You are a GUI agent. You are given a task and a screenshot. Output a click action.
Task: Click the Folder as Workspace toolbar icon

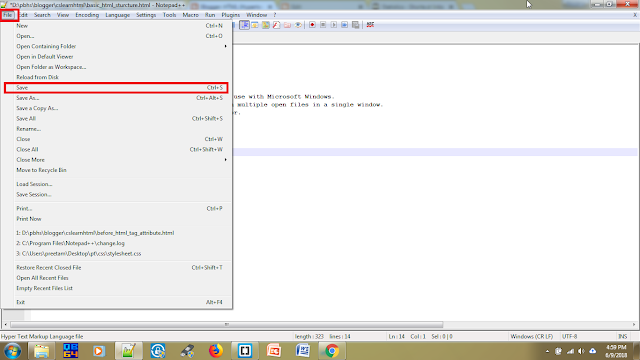point(287,25)
